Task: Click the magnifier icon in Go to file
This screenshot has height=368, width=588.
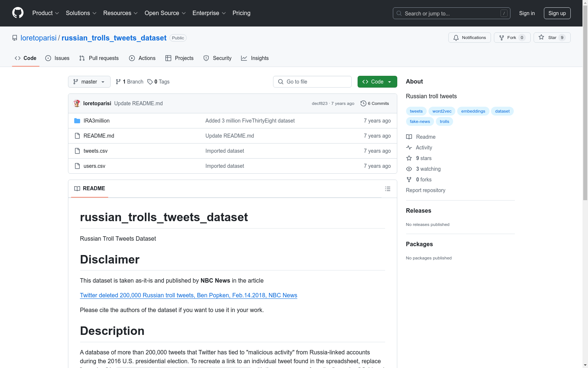Action: click(281, 82)
